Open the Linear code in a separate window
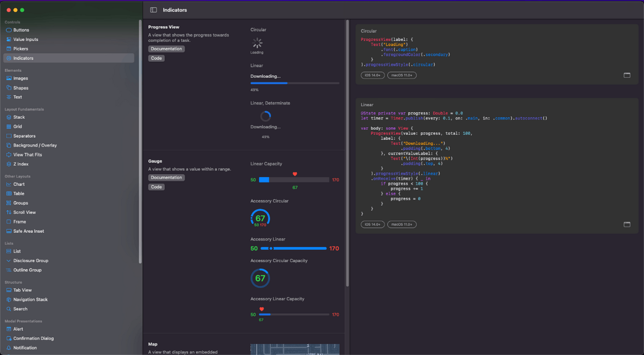Viewport: 644px width, 355px height. 627,224
